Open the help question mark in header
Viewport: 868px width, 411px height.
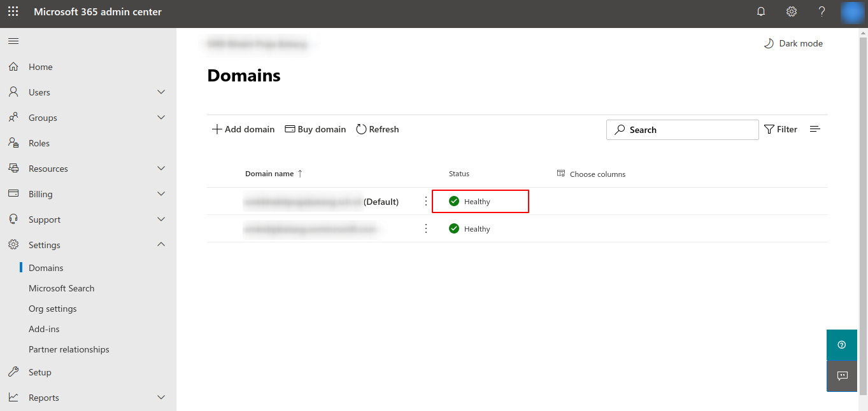tap(822, 11)
